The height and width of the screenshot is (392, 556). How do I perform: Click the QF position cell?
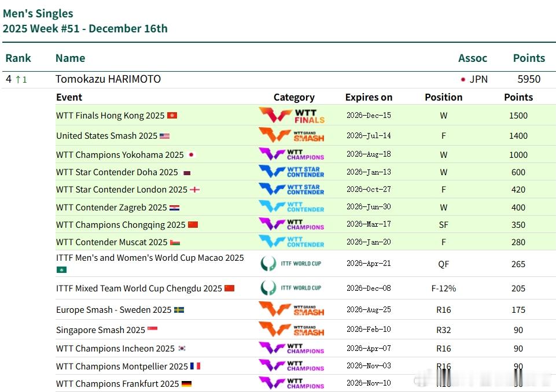444,264
